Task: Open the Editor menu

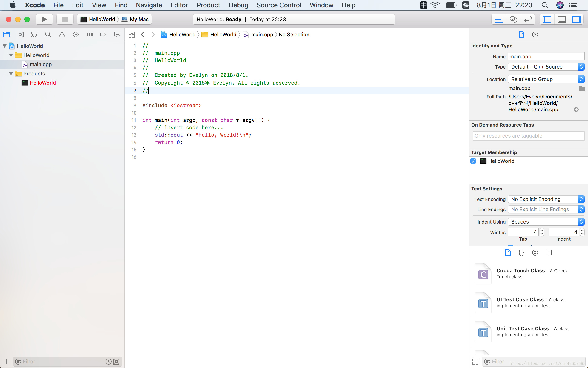Action: pyautogui.click(x=179, y=5)
